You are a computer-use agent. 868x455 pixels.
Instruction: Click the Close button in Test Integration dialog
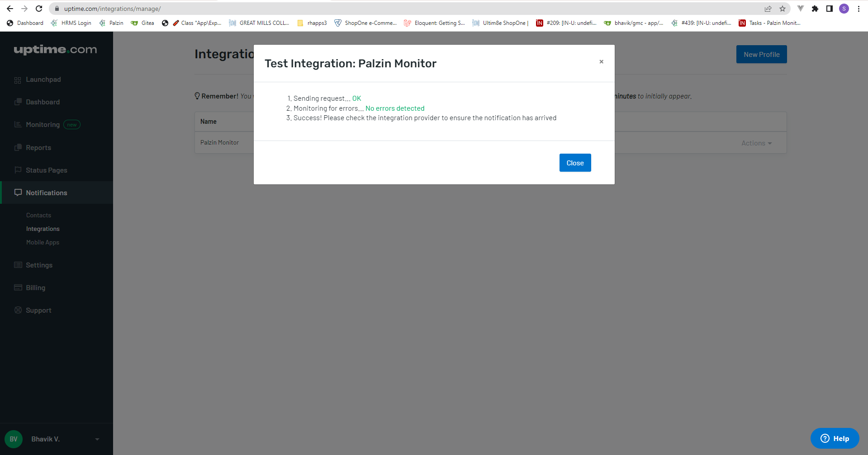tap(575, 163)
